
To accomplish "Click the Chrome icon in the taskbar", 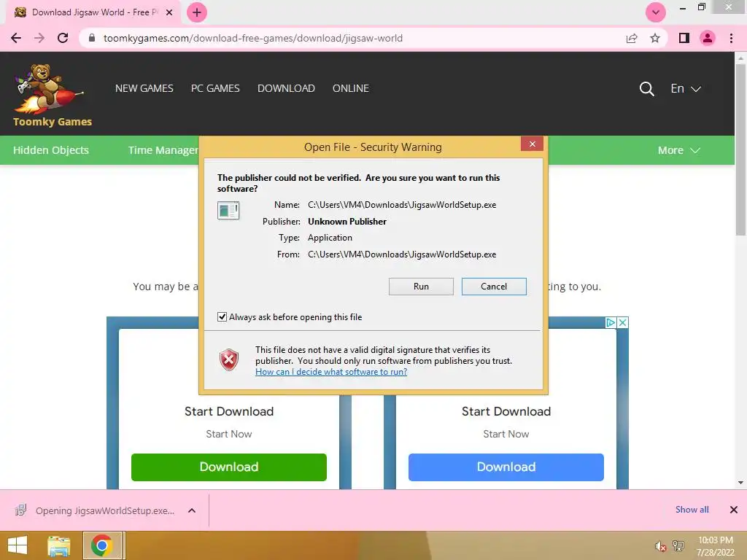I will [x=102, y=545].
